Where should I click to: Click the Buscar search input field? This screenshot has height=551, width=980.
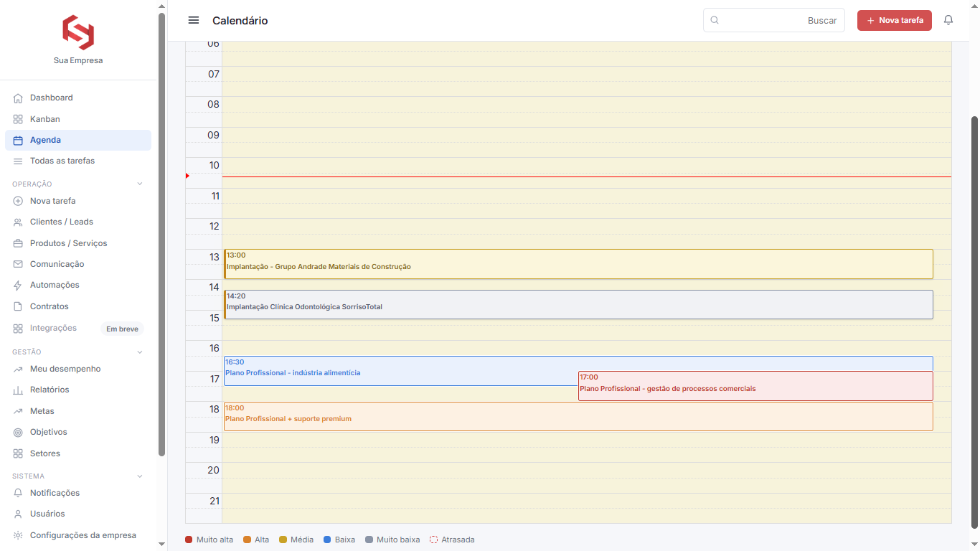point(774,20)
